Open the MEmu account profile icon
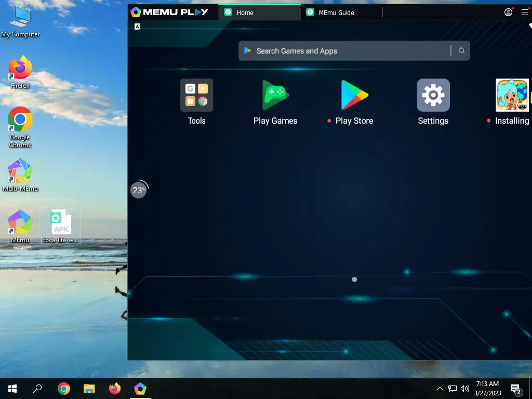Image resolution: width=532 pixels, height=399 pixels. pos(508,12)
